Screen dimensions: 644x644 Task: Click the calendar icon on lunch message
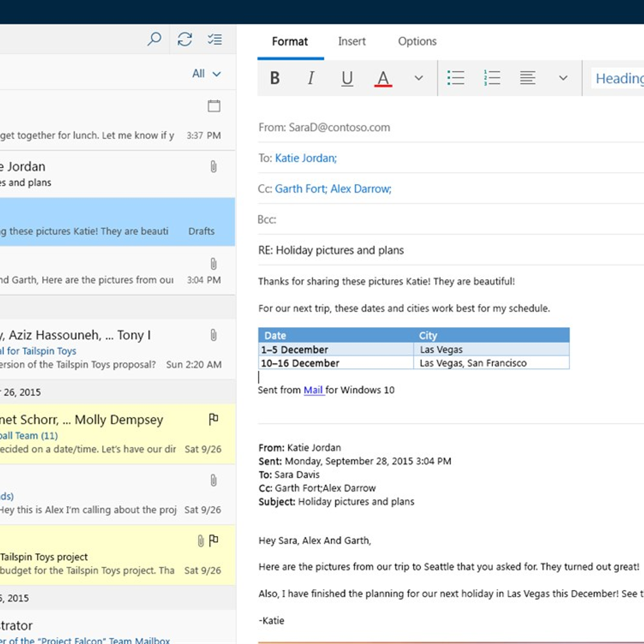(x=214, y=106)
